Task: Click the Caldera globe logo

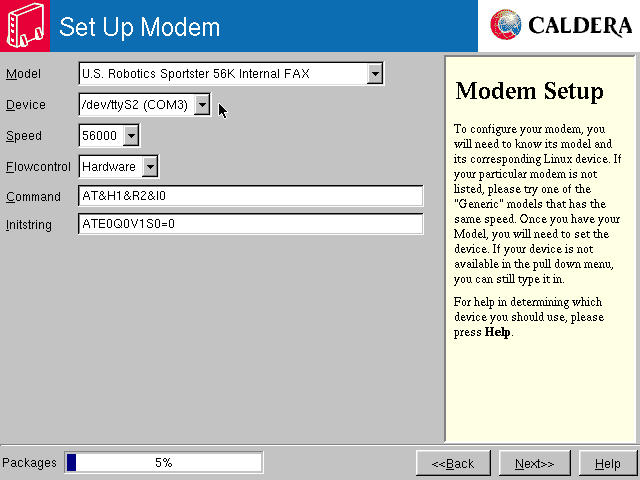Action: [507, 25]
